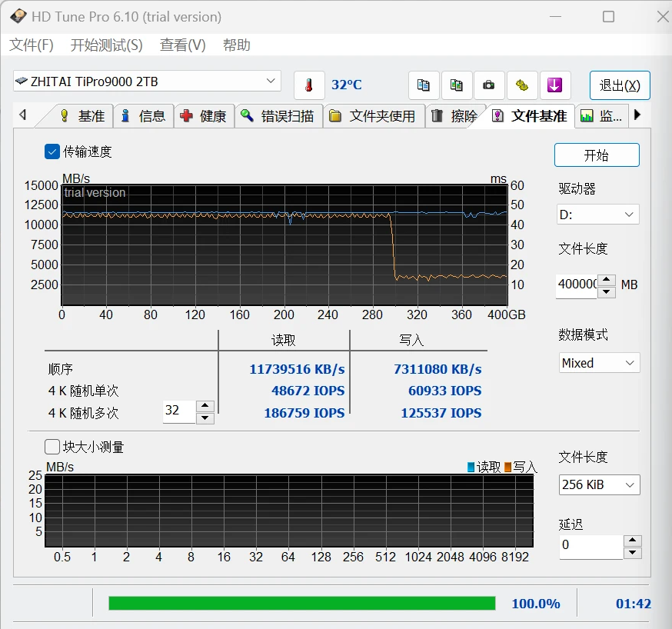This screenshot has height=629, width=672.
Task: Click the 延迟 input field
Action: tap(590, 545)
